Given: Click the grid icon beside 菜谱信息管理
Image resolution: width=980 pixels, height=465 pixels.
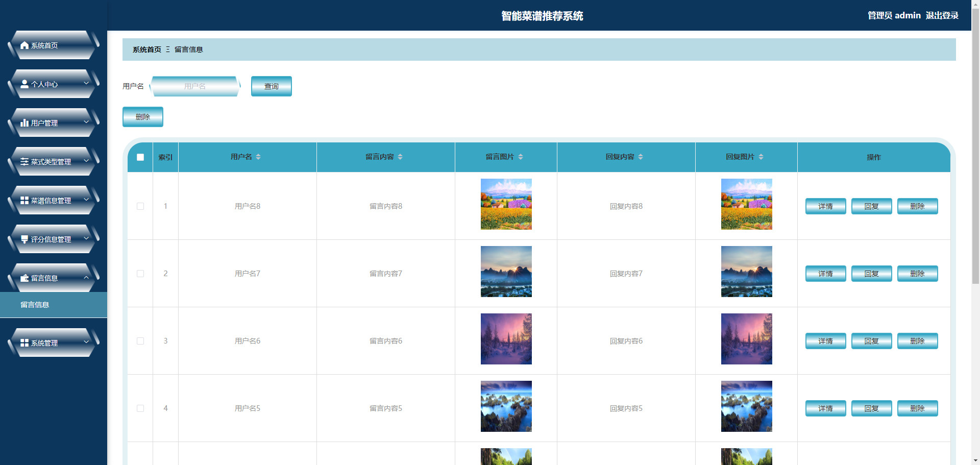Looking at the screenshot, I should coord(24,201).
